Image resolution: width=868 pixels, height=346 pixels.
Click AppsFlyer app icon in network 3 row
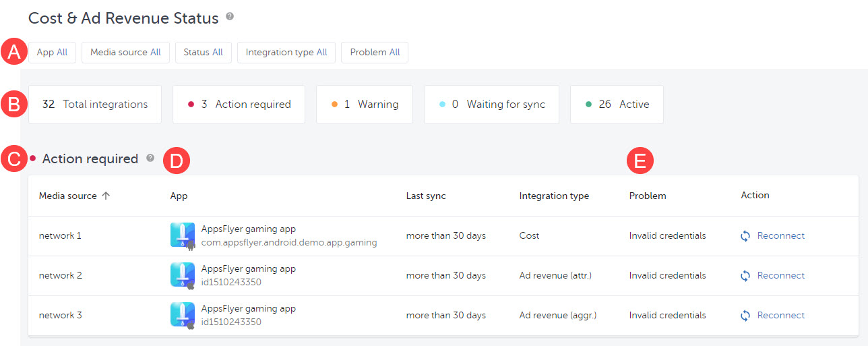(x=182, y=315)
